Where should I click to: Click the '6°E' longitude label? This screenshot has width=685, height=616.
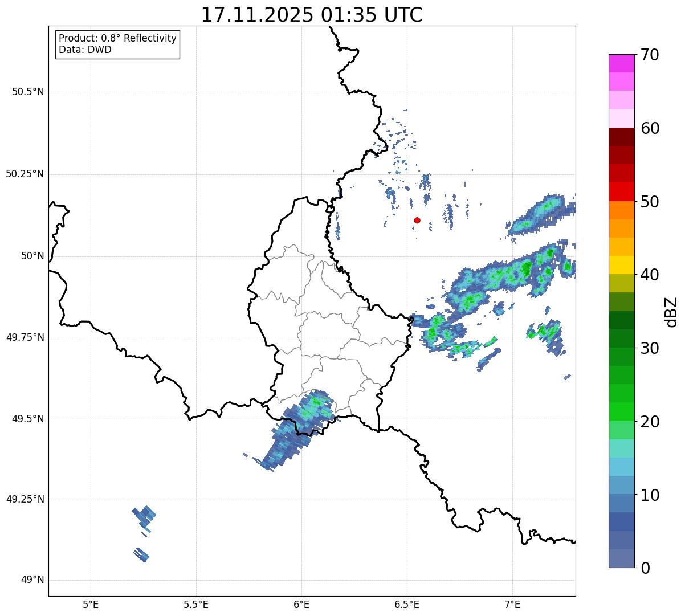coord(301,604)
